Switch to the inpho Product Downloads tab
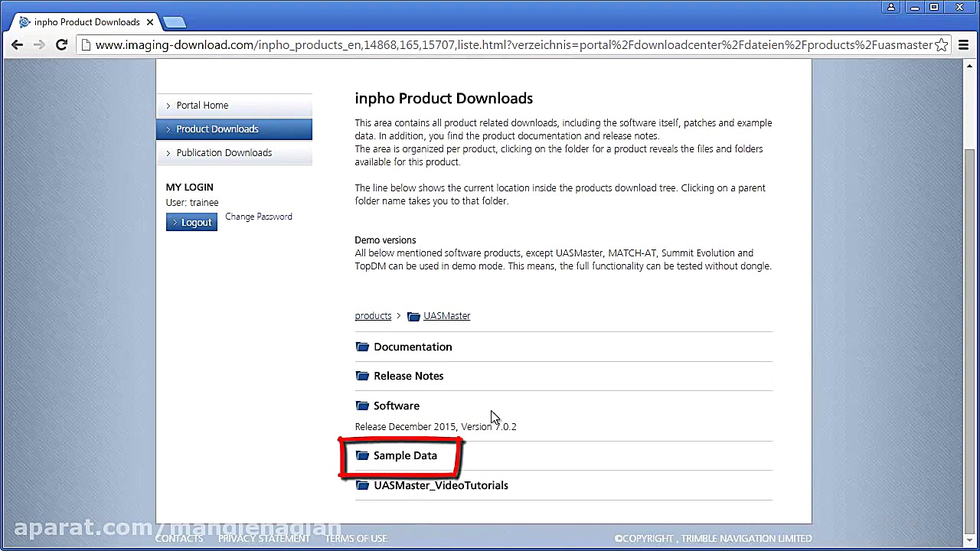 [84, 21]
